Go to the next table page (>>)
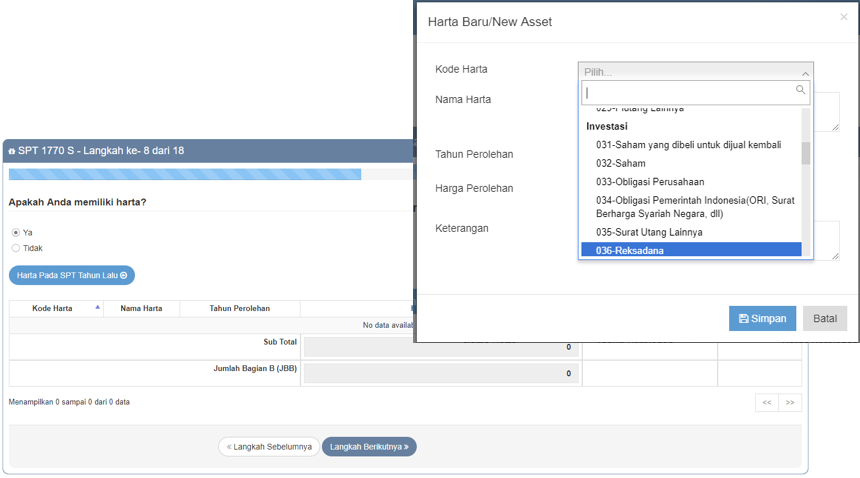Image resolution: width=860 pixels, height=478 pixels. (790, 403)
